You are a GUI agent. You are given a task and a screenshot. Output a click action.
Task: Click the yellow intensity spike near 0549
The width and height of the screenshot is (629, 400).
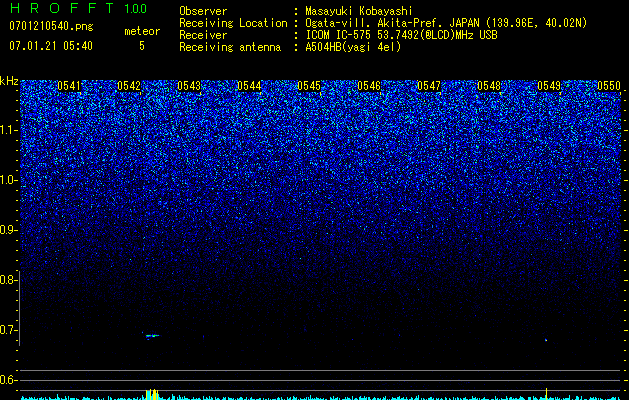click(x=546, y=394)
